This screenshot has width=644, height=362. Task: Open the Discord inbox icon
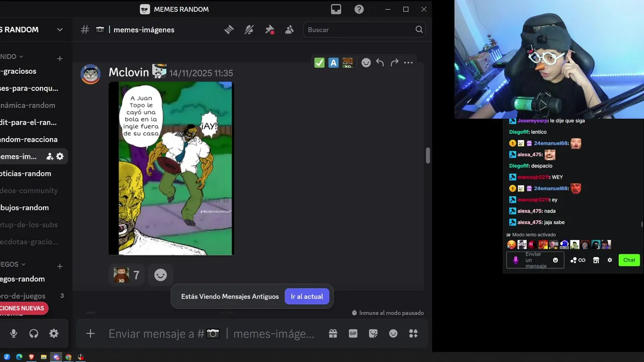tap(336, 9)
